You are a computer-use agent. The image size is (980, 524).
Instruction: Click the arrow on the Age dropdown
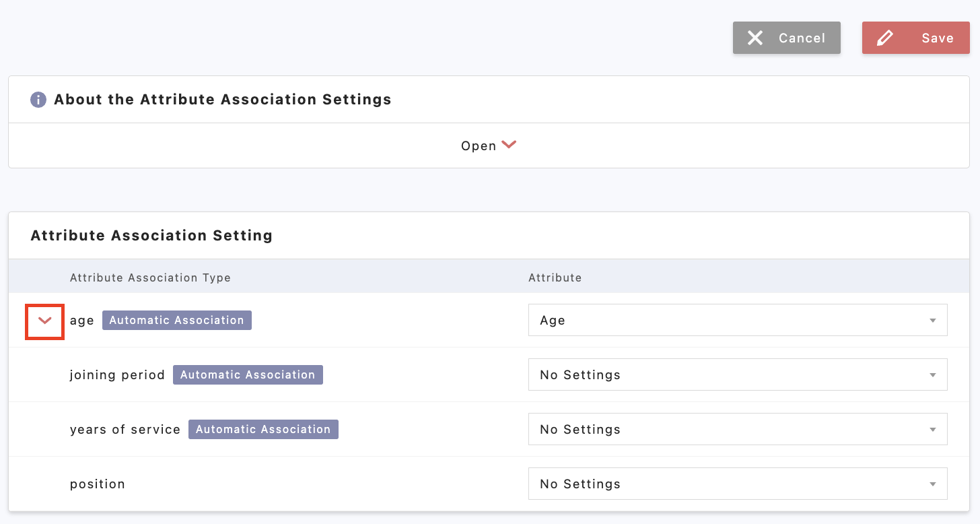tap(932, 321)
